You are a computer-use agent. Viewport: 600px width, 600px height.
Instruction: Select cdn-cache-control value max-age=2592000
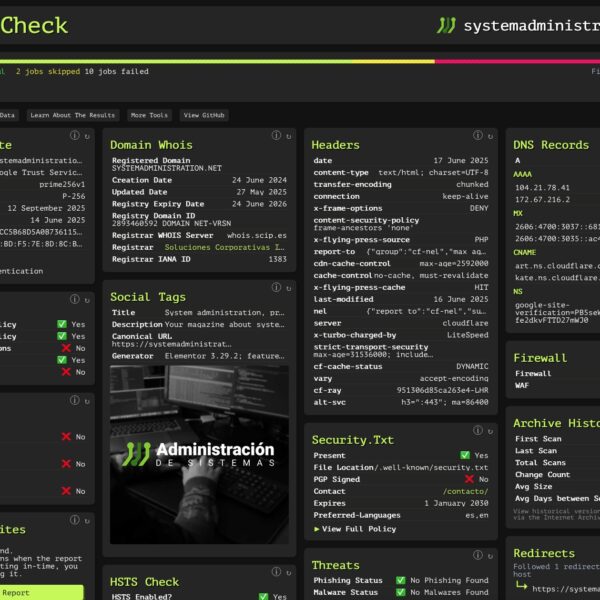[454, 264]
